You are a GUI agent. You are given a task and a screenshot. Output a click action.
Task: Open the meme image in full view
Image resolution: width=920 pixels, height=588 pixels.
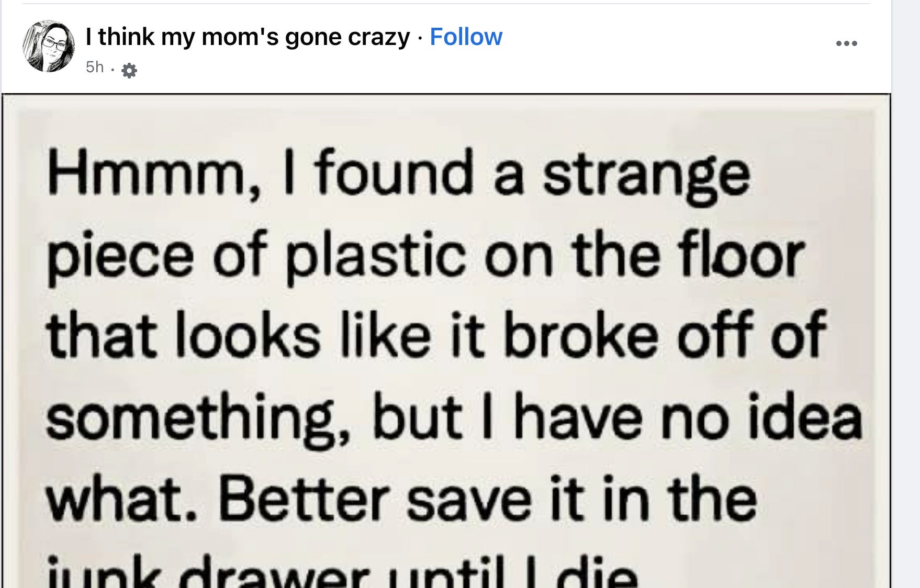446,340
